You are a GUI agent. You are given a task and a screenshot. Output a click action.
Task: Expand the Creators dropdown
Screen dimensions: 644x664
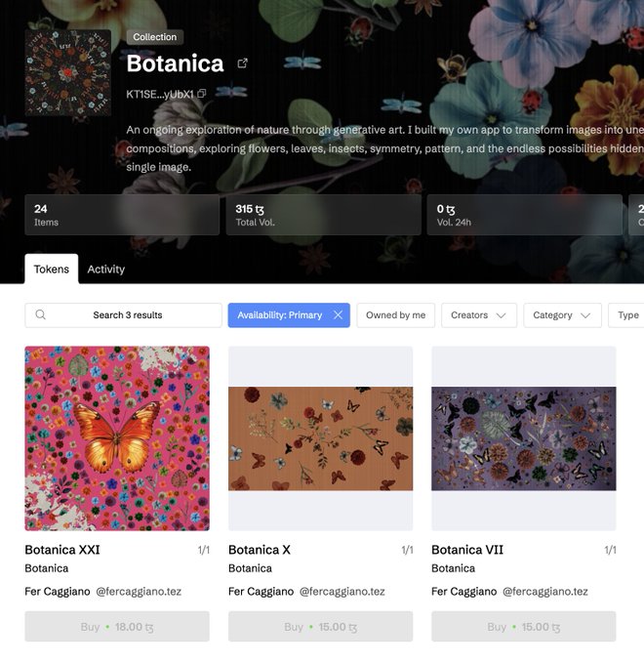click(479, 315)
